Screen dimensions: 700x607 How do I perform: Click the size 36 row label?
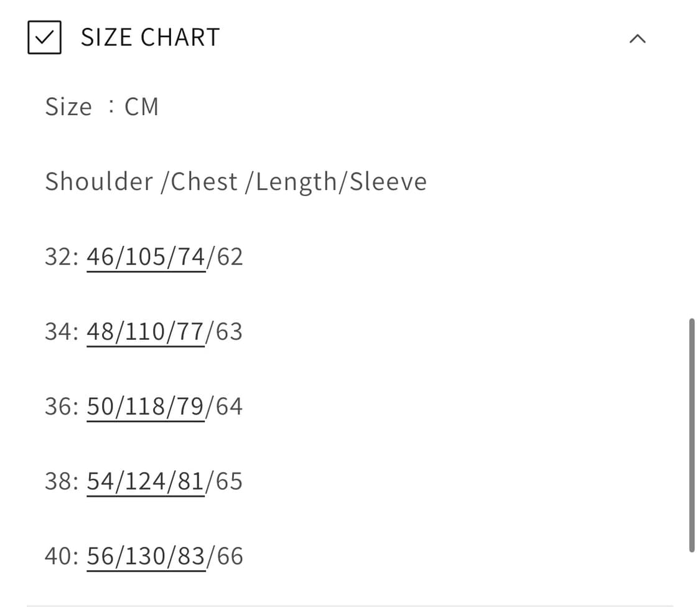(x=61, y=407)
